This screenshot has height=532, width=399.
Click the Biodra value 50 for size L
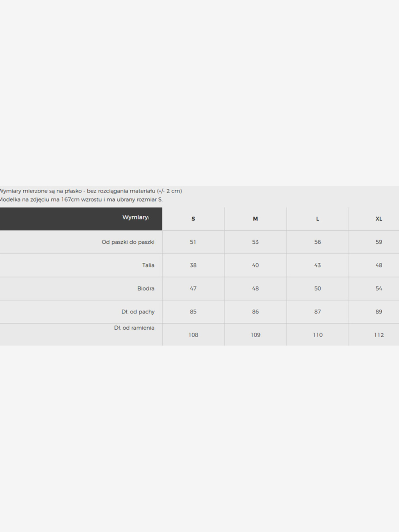[x=317, y=288]
